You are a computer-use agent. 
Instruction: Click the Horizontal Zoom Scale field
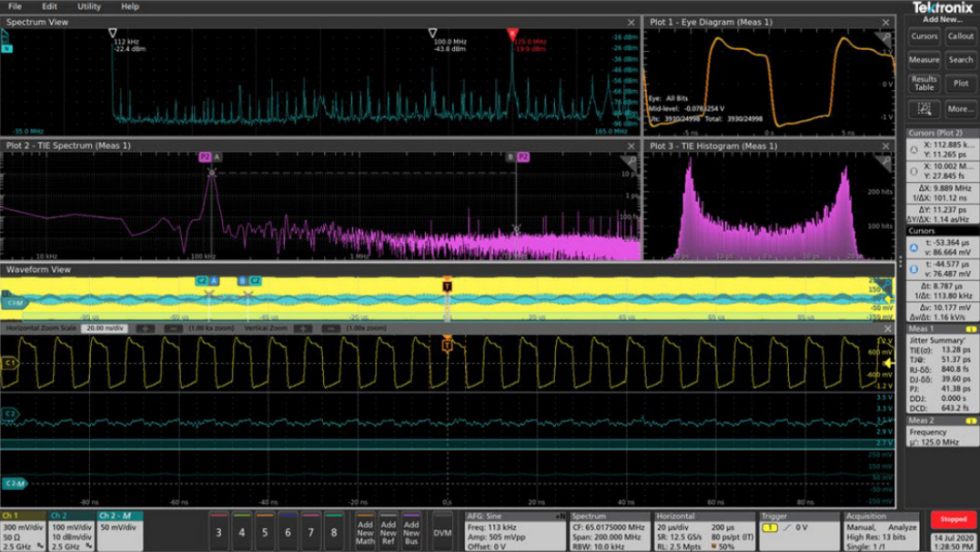[105, 328]
